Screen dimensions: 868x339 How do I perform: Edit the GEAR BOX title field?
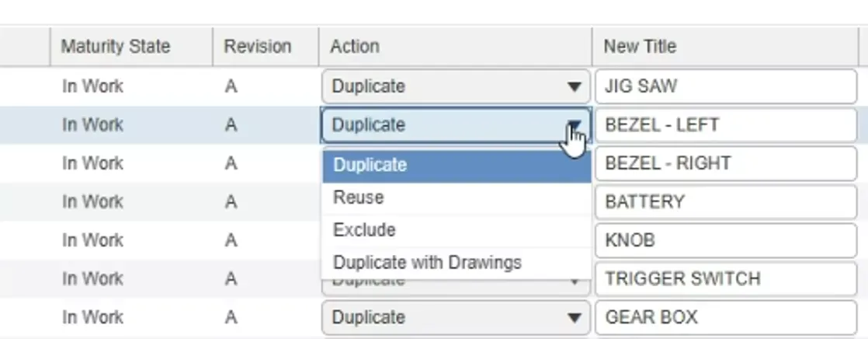[x=726, y=317]
